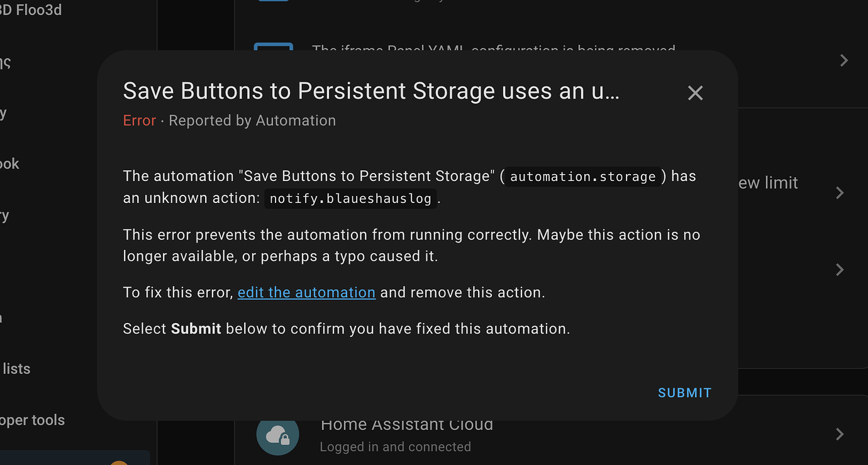Open the 'edit the automation' link
This screenshot has width=868, height=465.
tap(306, 292)
